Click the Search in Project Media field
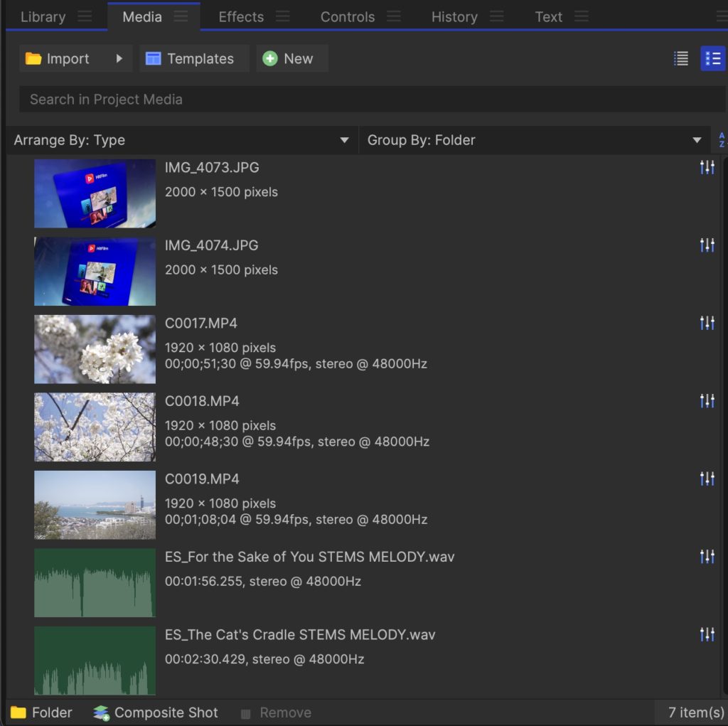Viewport: 728px width, 726px height. 370,100
